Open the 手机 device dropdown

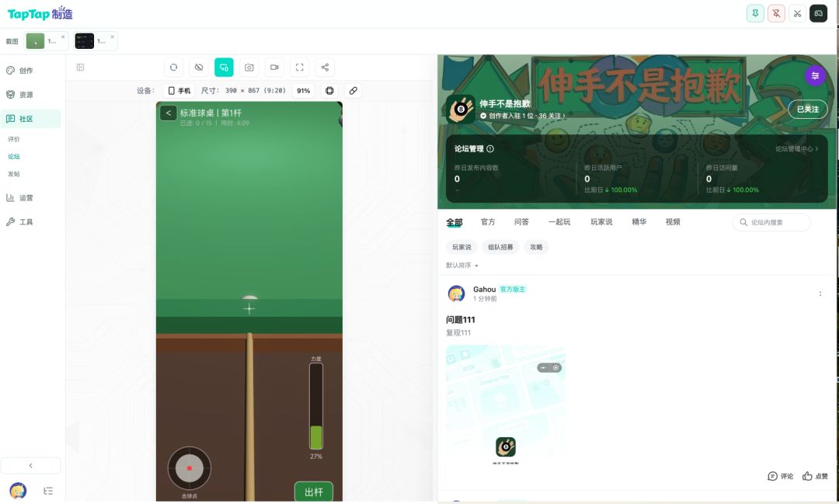[x=179, y=91]
